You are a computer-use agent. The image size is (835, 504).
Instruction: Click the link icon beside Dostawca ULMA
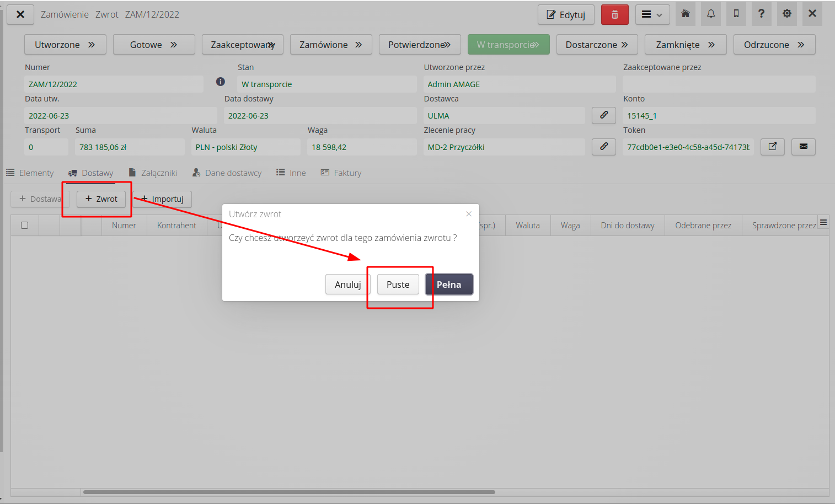[x=604, y=115]
